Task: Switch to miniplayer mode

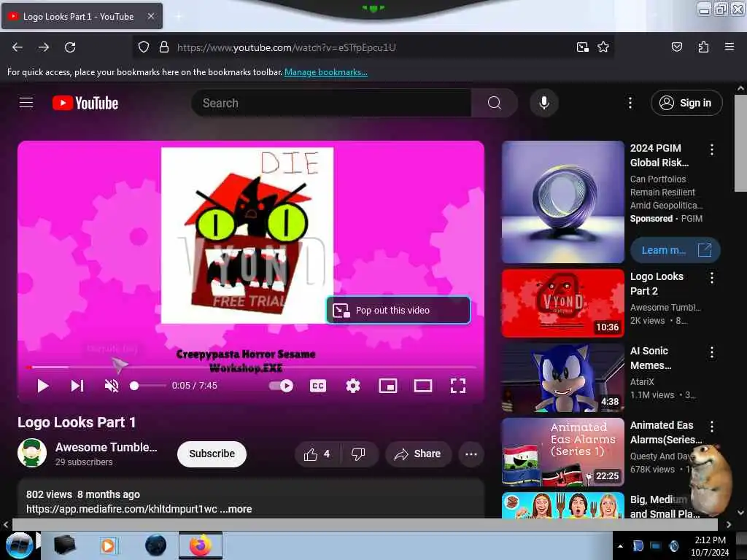Action: point(388,386)
